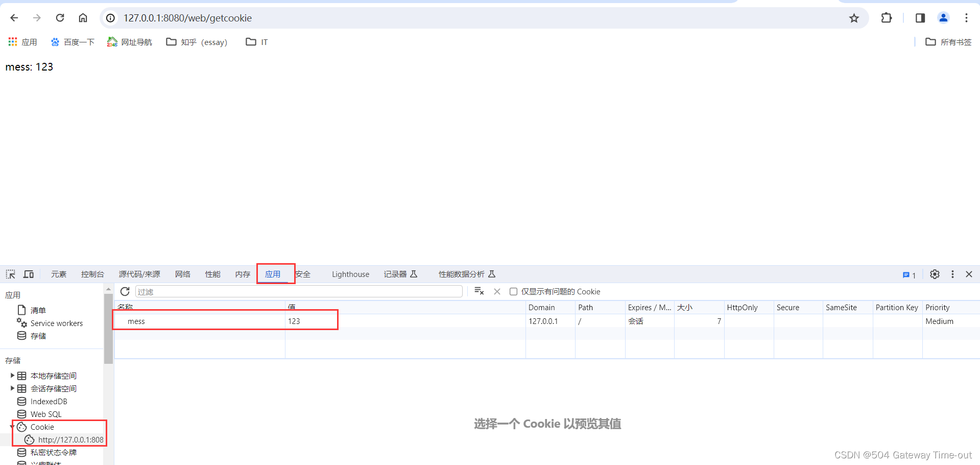
Task: Reload the page with the browser refresh button
Action: click(x=60, y=18)
